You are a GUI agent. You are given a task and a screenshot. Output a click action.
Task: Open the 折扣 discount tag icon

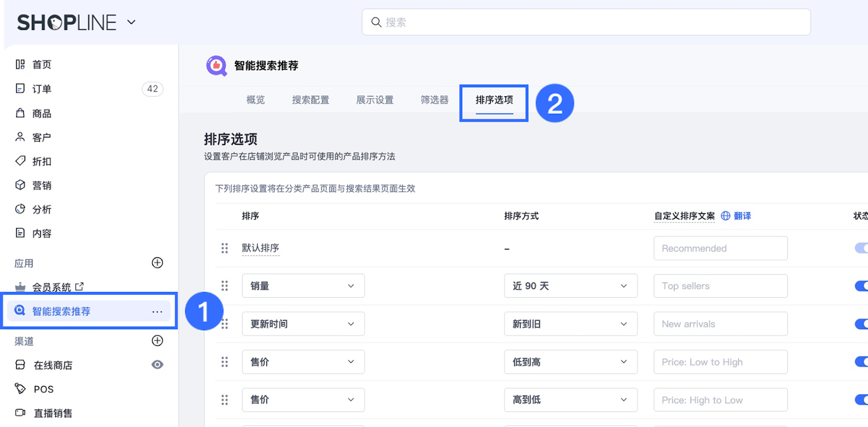coord(20,161)
